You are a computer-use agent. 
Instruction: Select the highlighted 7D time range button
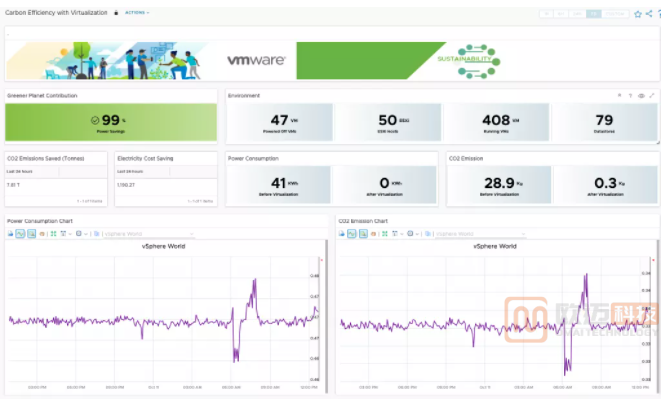click(594, 14)
